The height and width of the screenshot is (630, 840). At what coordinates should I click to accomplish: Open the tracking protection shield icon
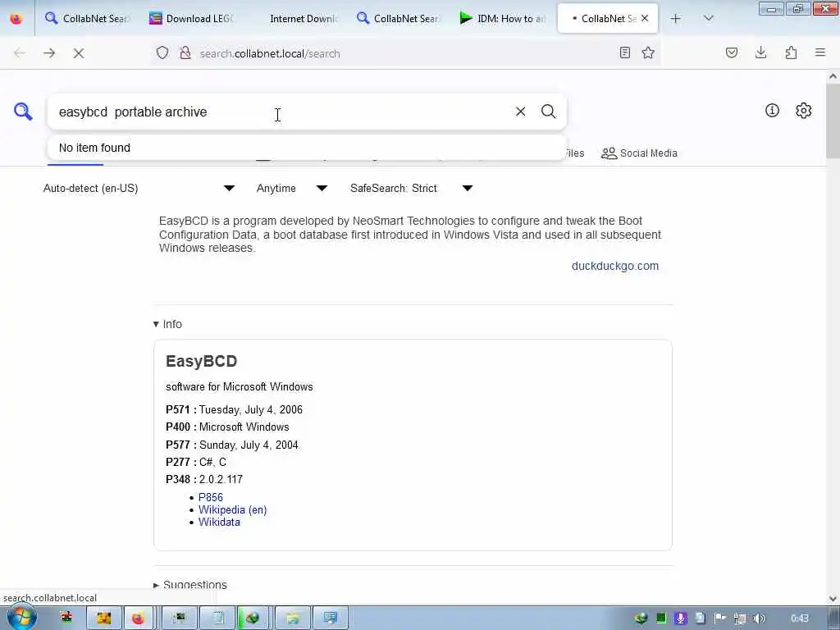[162, 53]
